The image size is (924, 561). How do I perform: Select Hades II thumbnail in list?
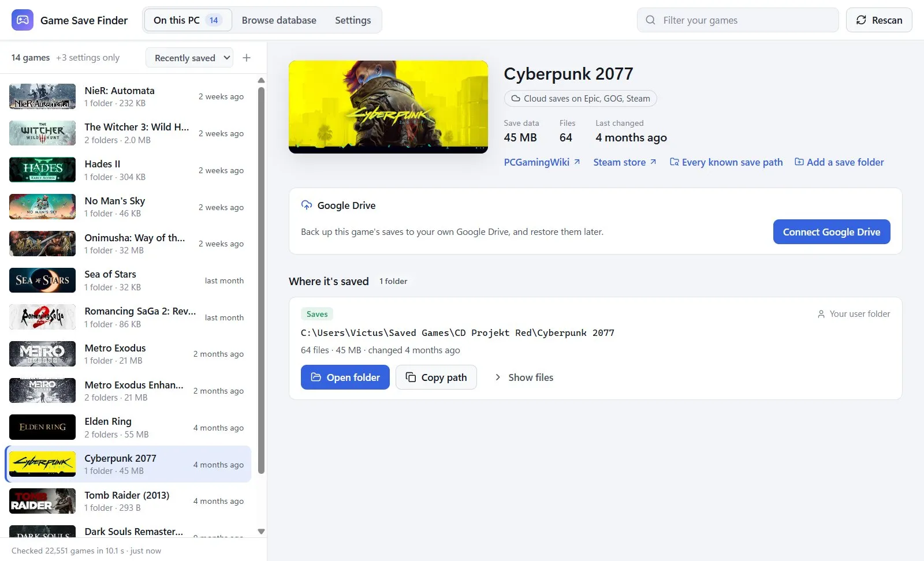point(42,170)
